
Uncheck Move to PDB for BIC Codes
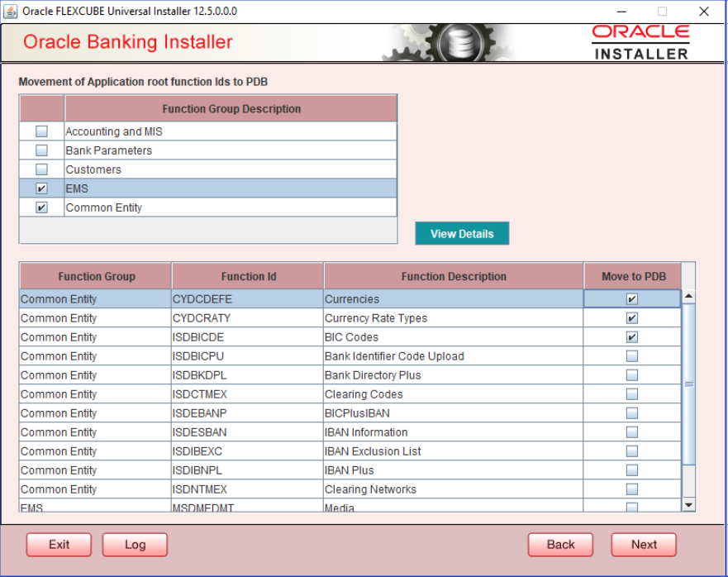pyautogui.click(x=632, y=337)
